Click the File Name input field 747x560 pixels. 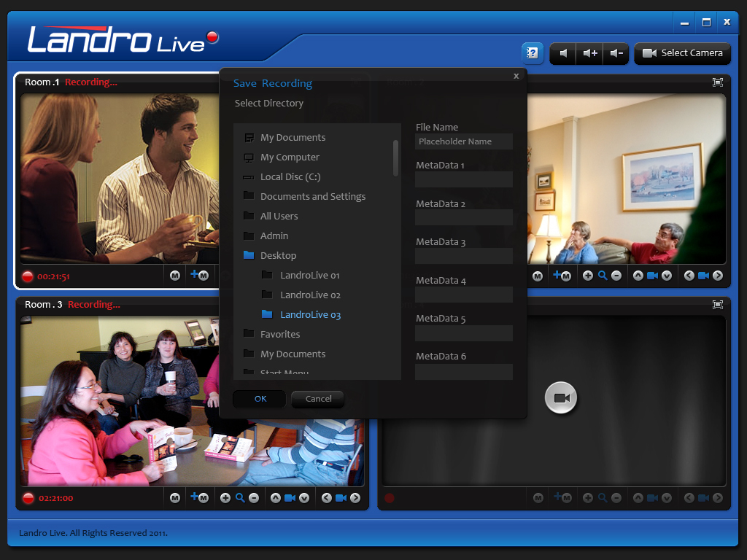pos(463,141)
